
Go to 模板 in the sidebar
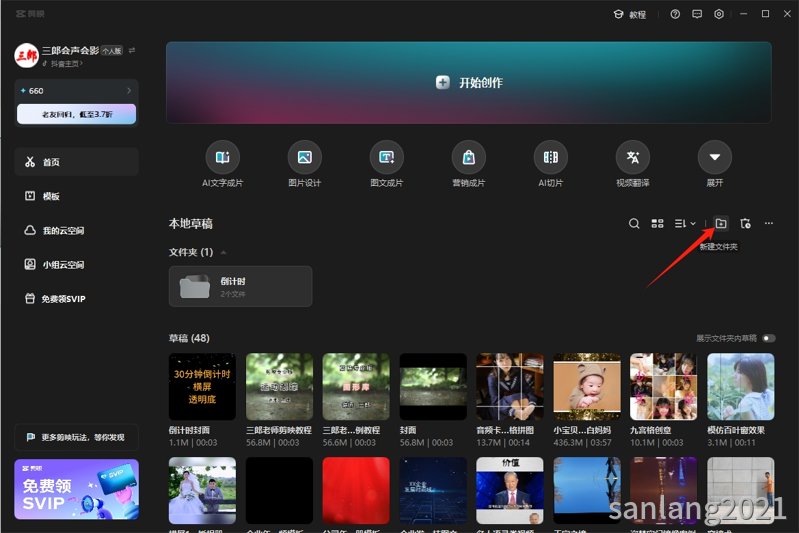(x=50, y=196)
